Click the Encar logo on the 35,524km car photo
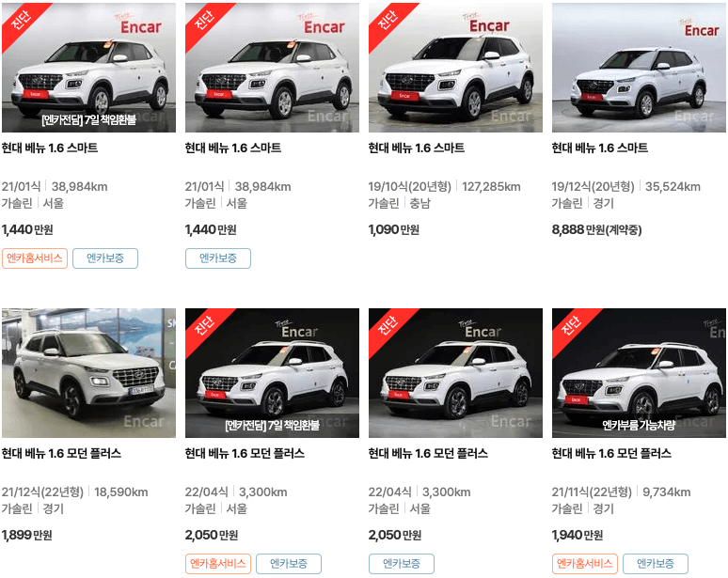Viewport: 728px width, 578px height. tap(701, 29)
